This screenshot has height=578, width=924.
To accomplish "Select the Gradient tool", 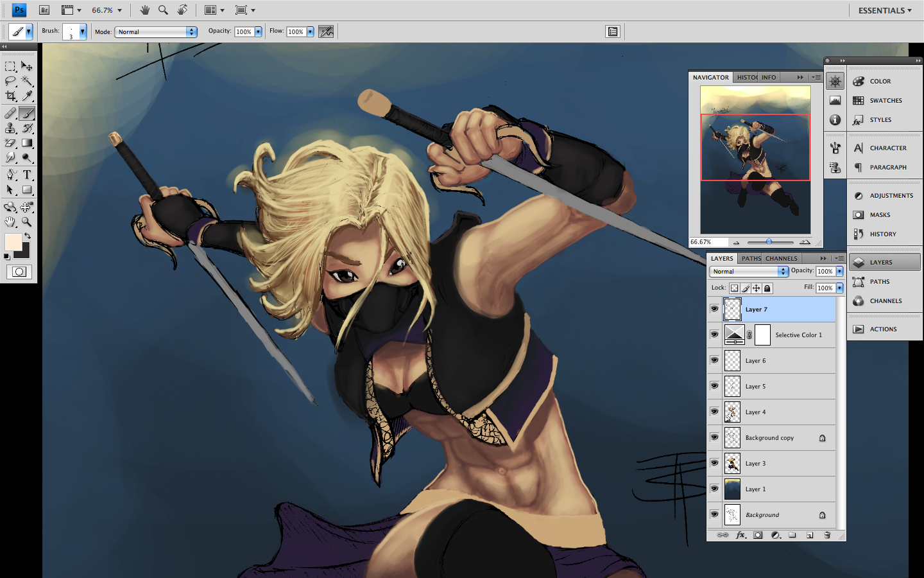I will tap(27, 143).
